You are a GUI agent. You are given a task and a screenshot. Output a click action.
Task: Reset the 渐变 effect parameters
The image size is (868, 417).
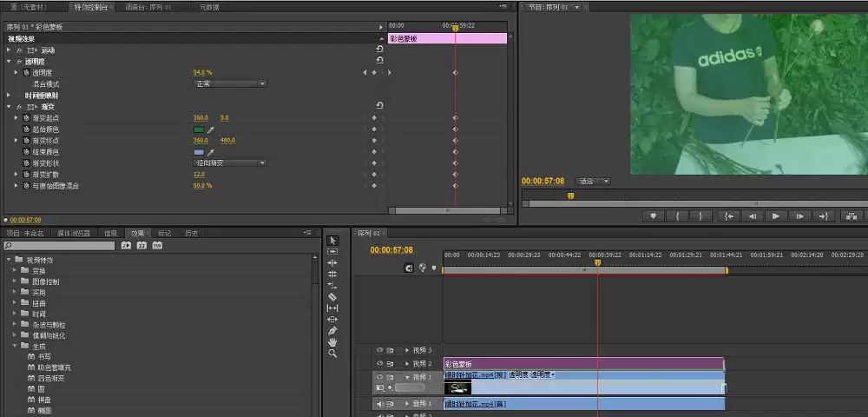(380, 106)
